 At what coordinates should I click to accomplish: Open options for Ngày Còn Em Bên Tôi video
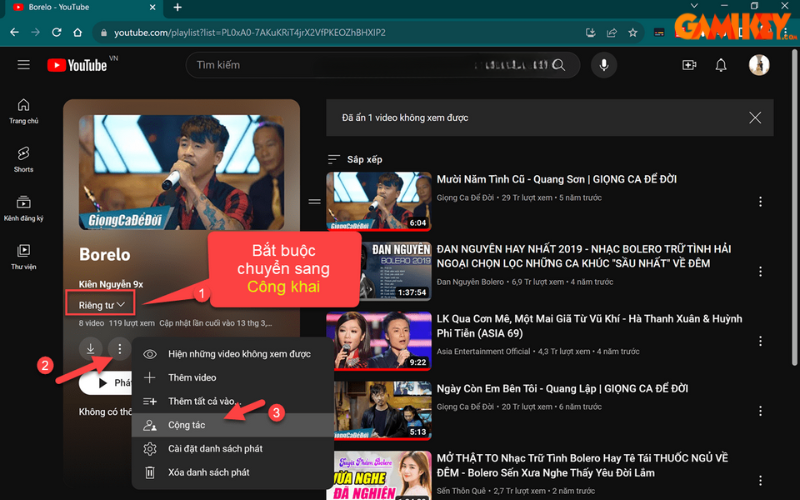[x=760, y=411]
